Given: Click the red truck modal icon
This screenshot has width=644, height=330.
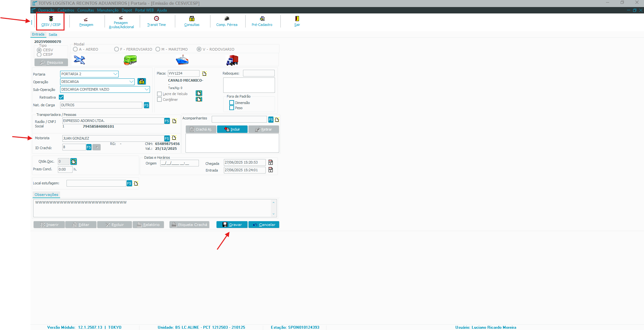Looking at the screenshot, I should 232,60.
